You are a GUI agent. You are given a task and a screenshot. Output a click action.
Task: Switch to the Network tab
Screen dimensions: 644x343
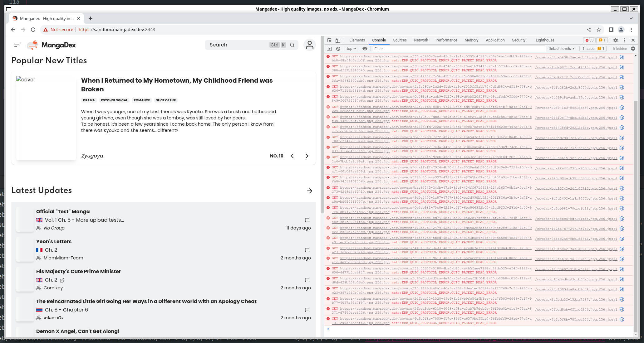coord(421,40)
